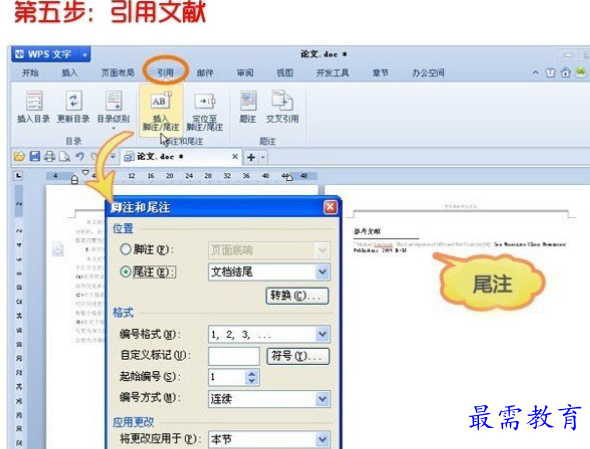
Task: Collapse the ribbon with the caret icon
Action: coord(535,73)
